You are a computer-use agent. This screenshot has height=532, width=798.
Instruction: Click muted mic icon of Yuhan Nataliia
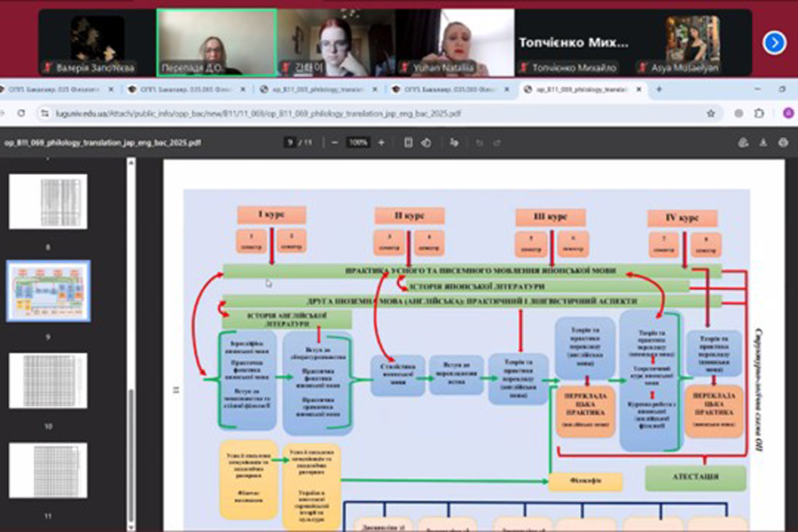point(405,67)
